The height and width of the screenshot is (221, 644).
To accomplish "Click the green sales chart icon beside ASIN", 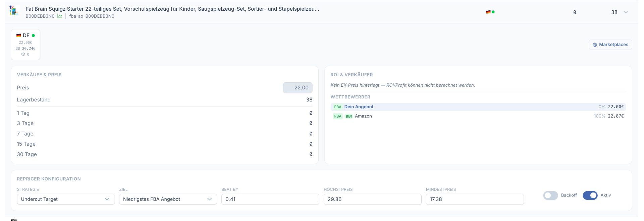I will pos(60,16).
